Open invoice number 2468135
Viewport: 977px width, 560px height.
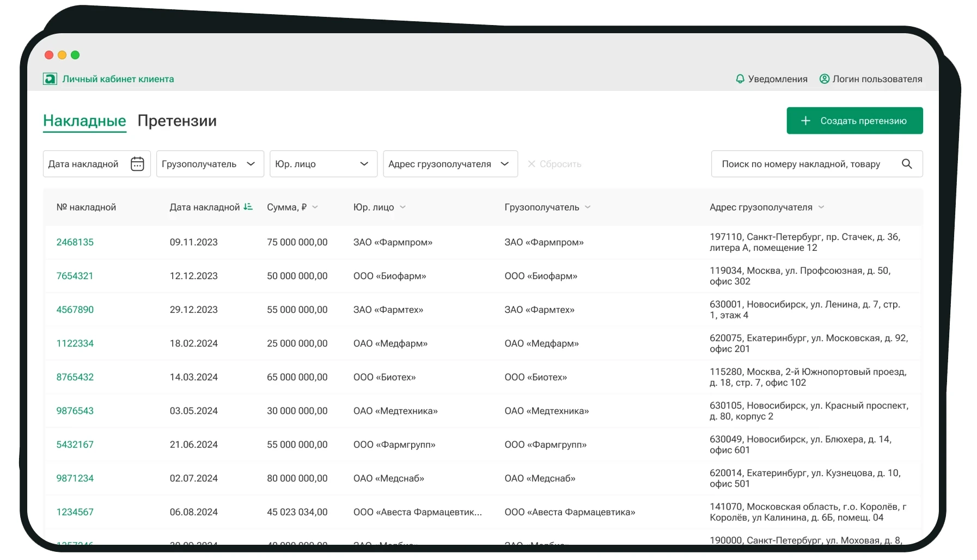tap(75, 242)
